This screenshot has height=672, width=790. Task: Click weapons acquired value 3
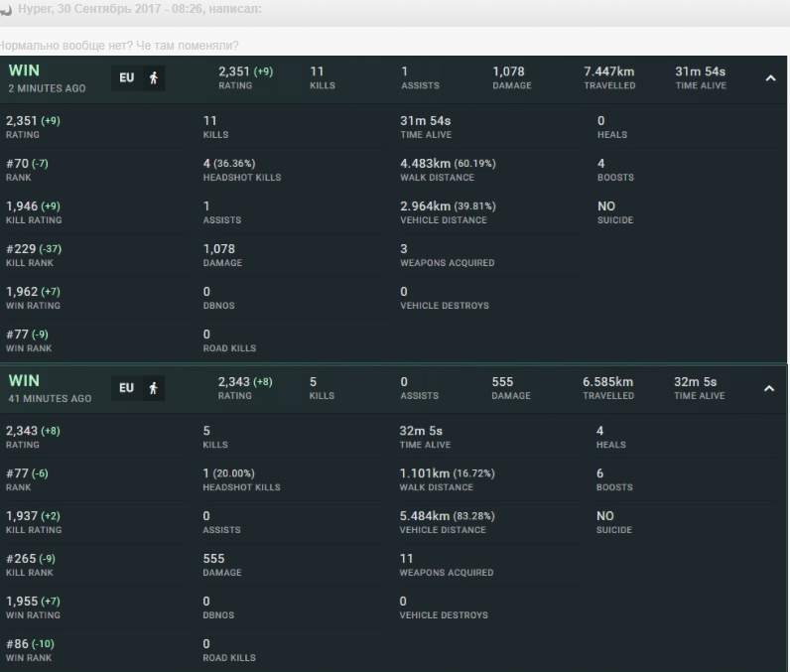click(x=404, y=249)
